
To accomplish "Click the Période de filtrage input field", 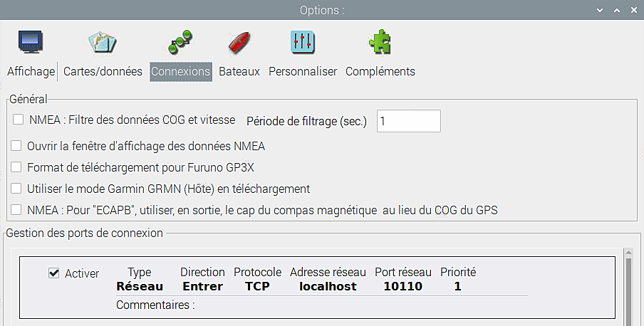I will [x=408, y=121].
